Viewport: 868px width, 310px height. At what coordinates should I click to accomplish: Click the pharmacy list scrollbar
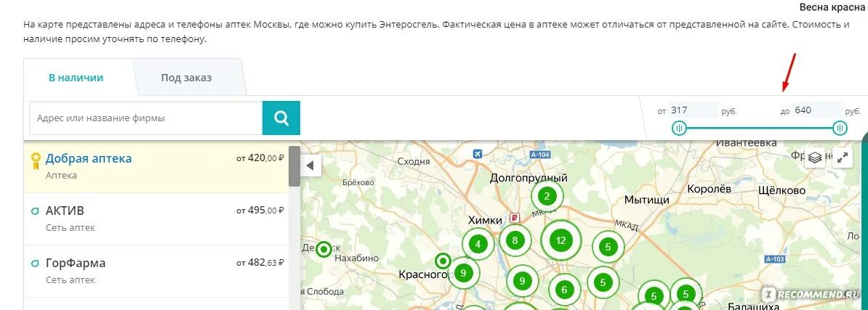[x=294, y=166]
